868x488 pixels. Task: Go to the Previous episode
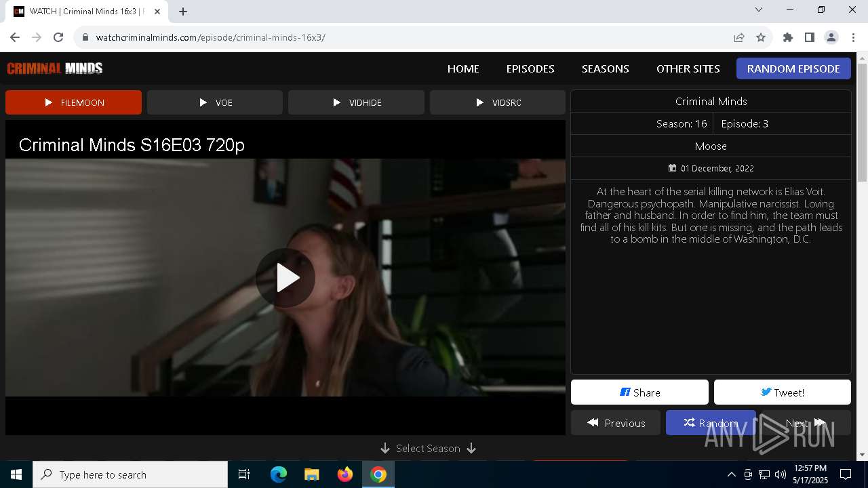pos(616,423)
